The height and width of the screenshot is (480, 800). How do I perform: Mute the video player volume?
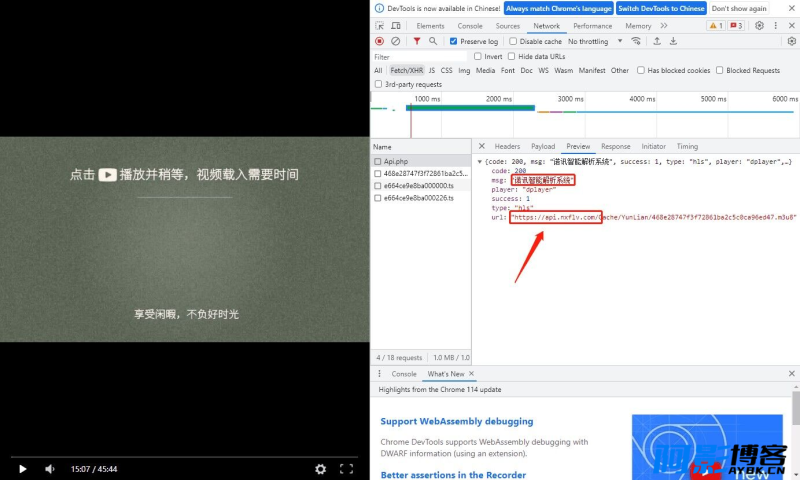[x=49, y=469]
